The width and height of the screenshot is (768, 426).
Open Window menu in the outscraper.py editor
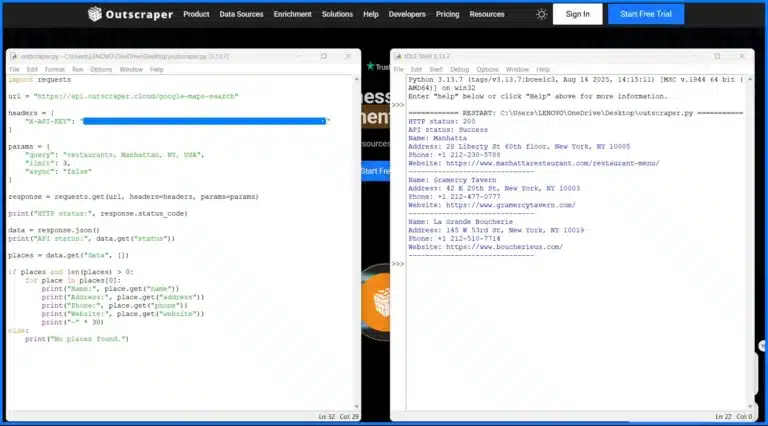click(x=131, y=70)
